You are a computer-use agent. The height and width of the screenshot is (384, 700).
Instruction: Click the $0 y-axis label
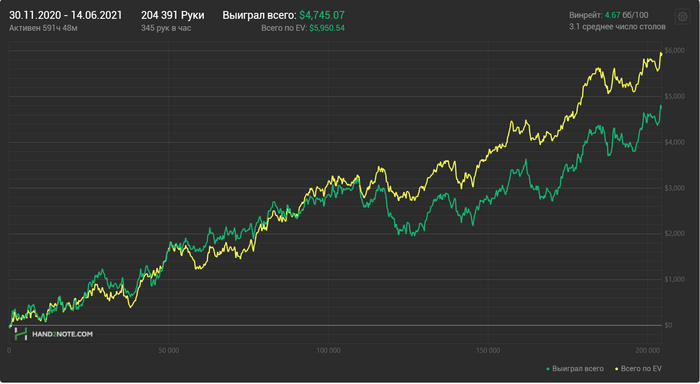click(668, 325)
